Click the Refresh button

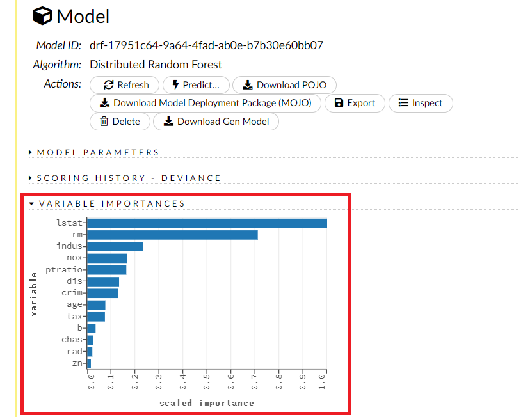[125, 85]
